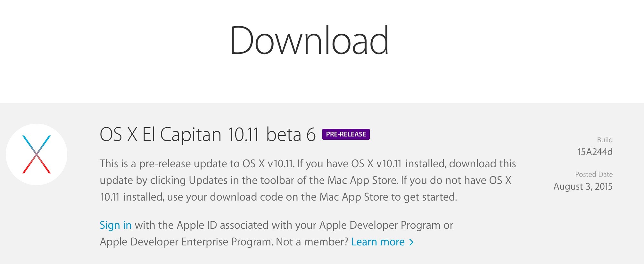Click the purple PRE-RELEASE badge

[346, 134]
